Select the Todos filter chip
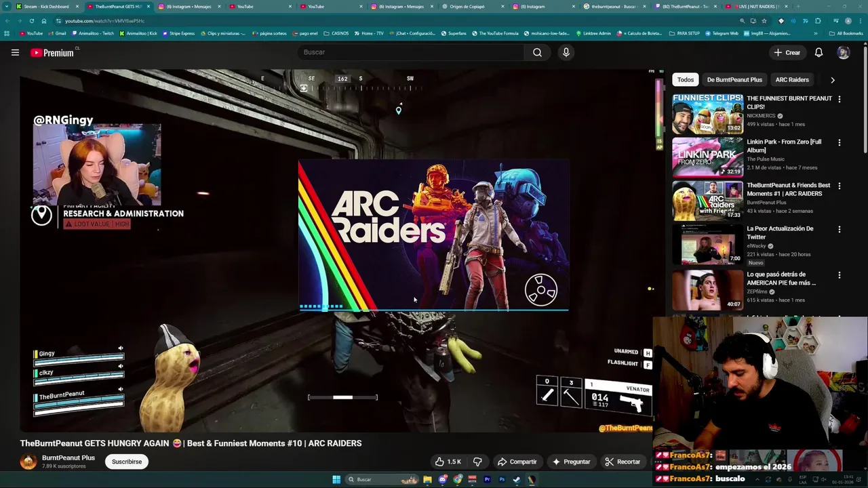 (x=686, y=80)
